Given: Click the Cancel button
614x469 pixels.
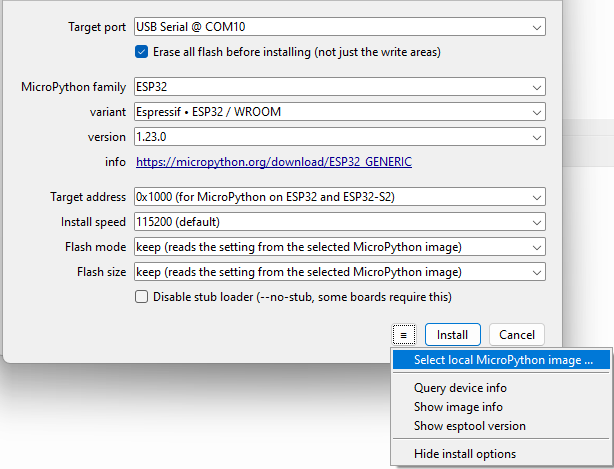Looking at the screenshot, I should point(517,335).
